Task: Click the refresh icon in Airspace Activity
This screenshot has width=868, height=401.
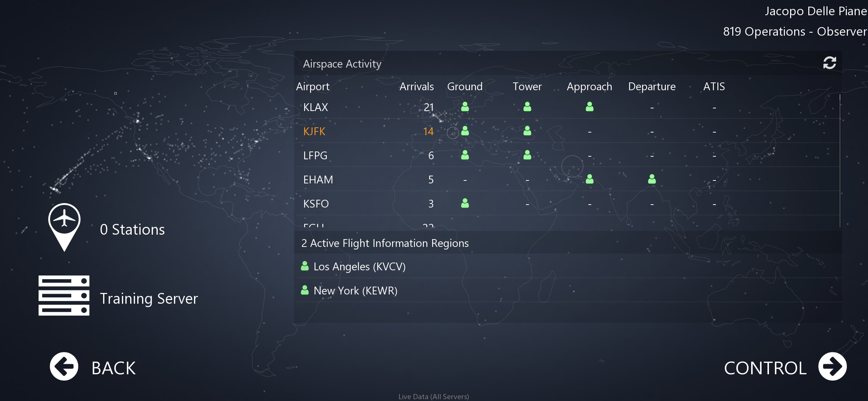Action: pyautogui.click(x=829, y=63)
